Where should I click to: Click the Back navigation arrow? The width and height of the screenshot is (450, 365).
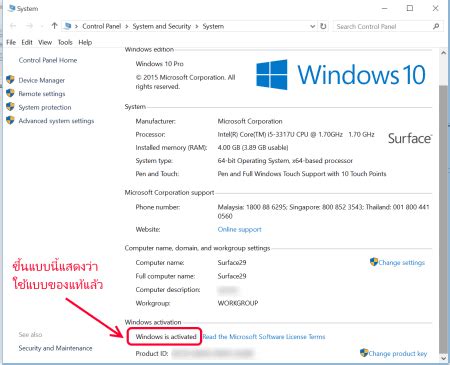tap(13, 26)
